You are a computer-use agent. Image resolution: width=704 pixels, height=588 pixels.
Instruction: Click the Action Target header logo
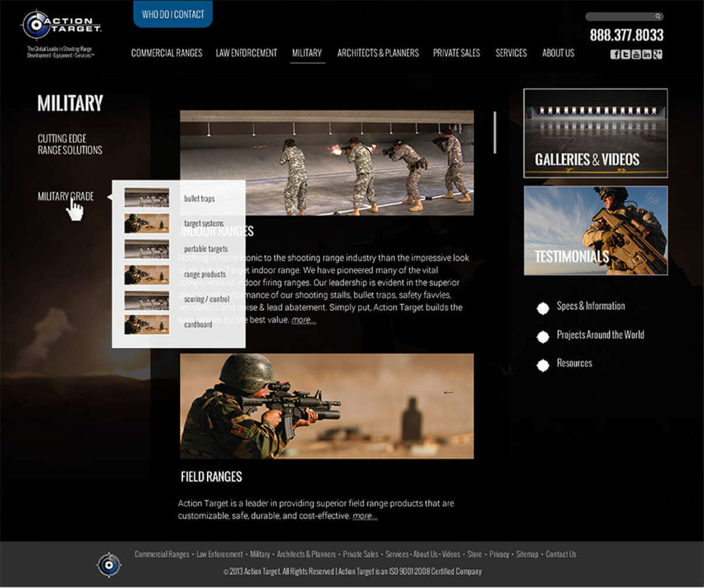tap(62, 25)
